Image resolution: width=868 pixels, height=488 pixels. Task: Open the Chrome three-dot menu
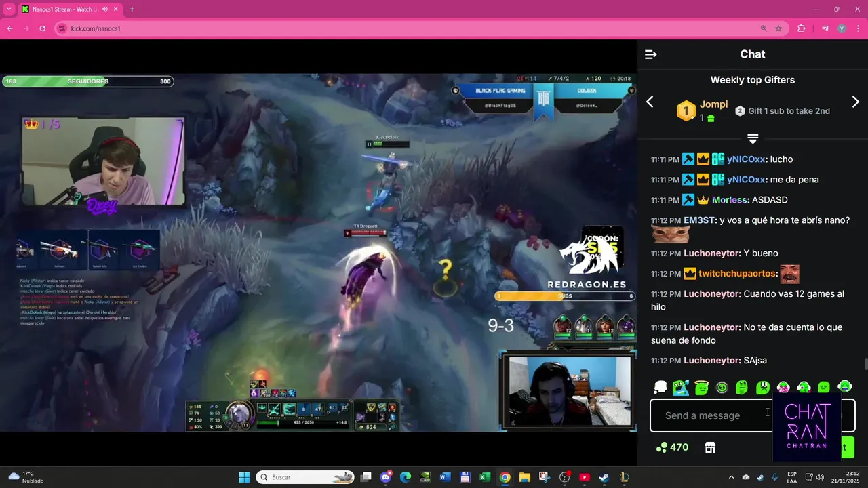click(x=857, y=28)
